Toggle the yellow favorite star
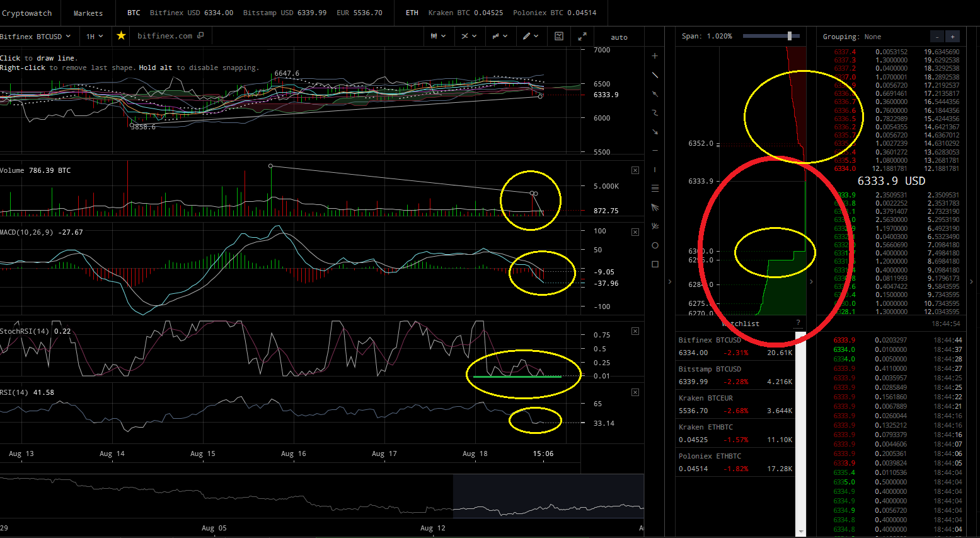 coord(121,36)
